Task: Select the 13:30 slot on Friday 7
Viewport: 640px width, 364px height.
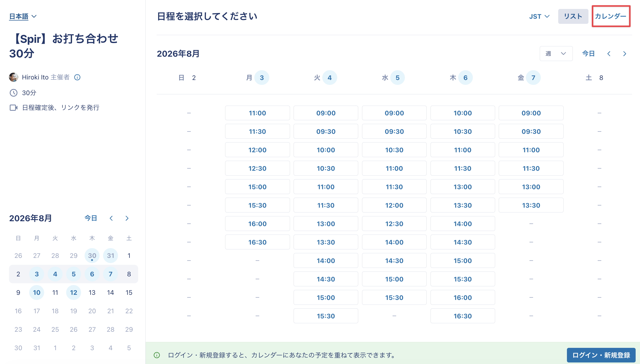Action: (x=531, y=205)
